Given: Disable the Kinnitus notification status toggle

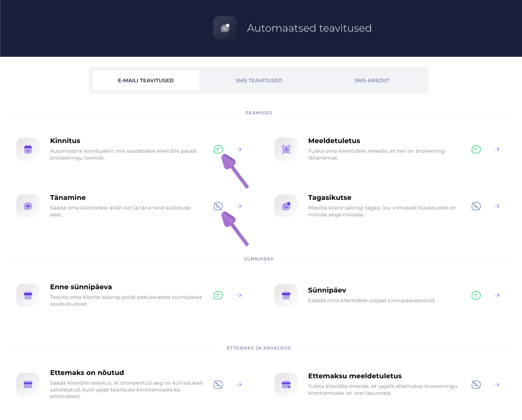Looking at the screenshot, I should [218, 149].
